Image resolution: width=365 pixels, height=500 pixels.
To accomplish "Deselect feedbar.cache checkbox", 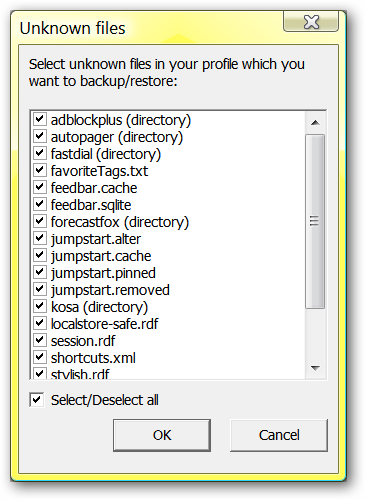I will pos(40,187).
